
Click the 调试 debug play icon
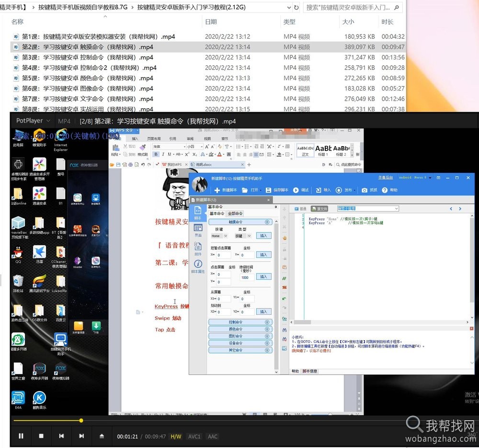(x=296, y=190)
